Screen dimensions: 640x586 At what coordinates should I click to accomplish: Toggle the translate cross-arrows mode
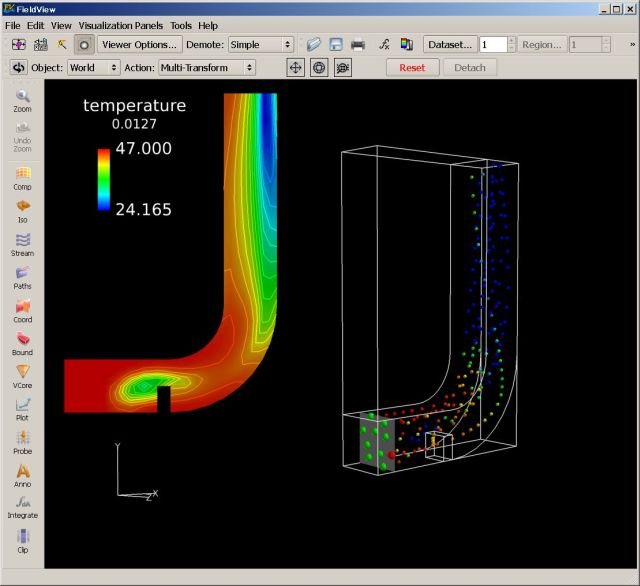pyautogui.click(x=296, y=67)
